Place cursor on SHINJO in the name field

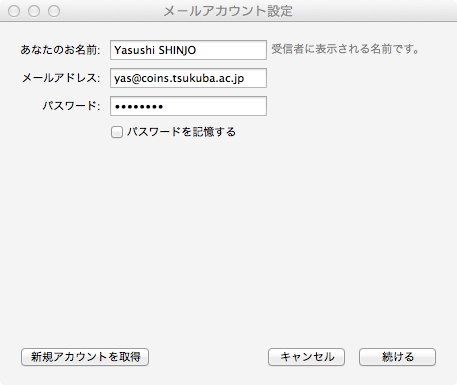coord(177,50)
